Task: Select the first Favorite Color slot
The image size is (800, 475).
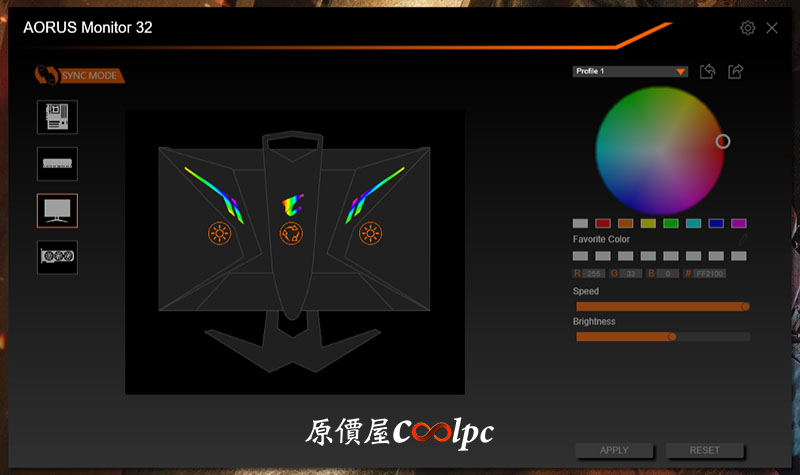Action: point(580,256)
